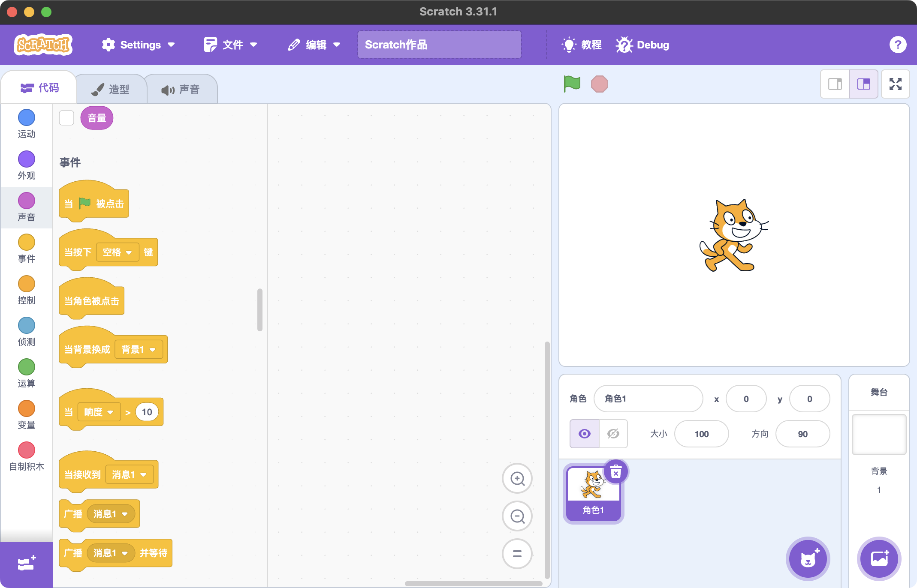Expand the 响度 loudness dropdown

99,412
